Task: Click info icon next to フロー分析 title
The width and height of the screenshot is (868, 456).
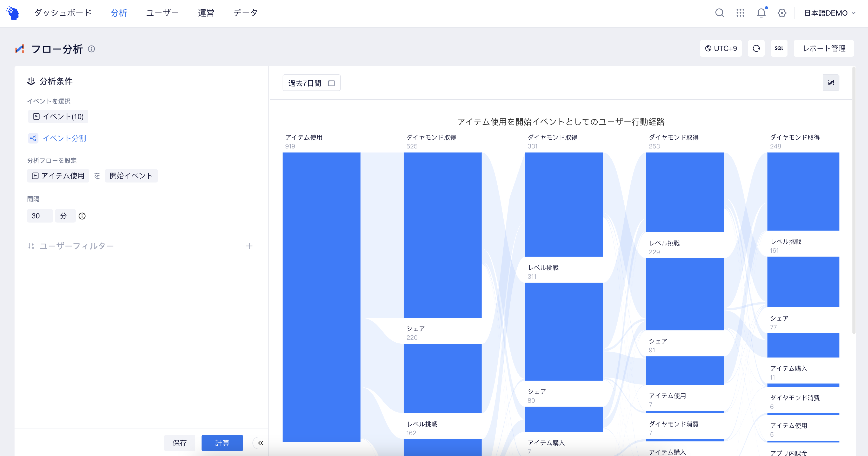Action: click(91, 49)
